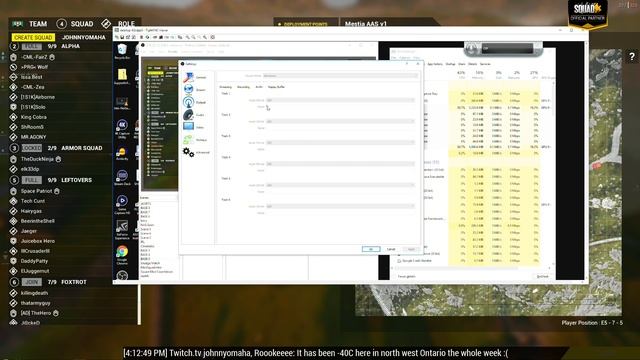The width and height of the screenshot is (640, 360).
Task: Click Task Manager vertical scrollbar
Action: (553, 173)
